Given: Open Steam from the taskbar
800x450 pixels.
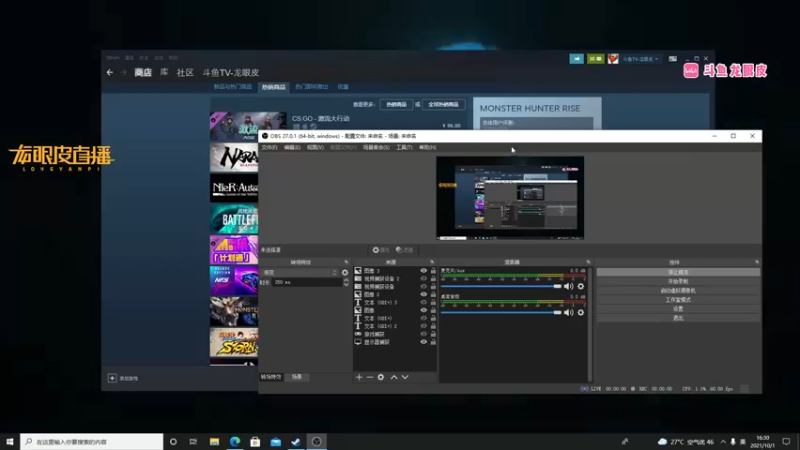Looking at the screenshot, I should click(296, 441).
